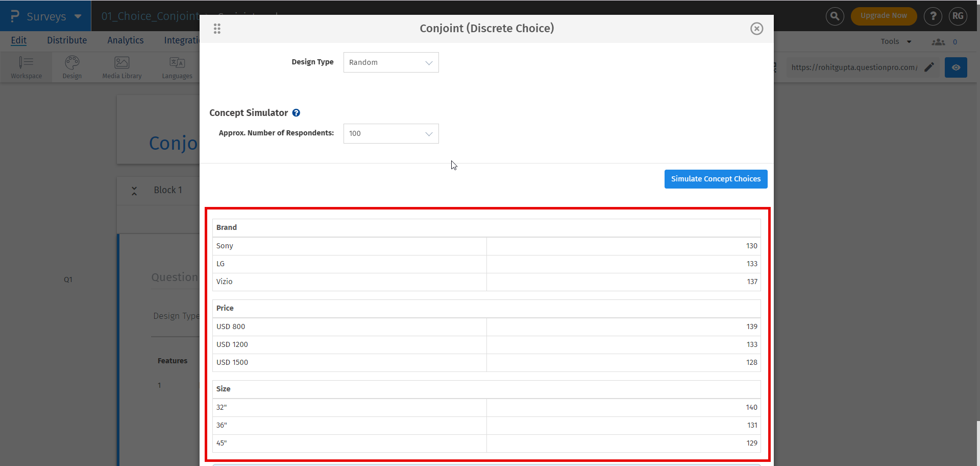Screen dimensions: 980x466
Task: Open the help question mark icon
Action: click(x=933, y=16)
